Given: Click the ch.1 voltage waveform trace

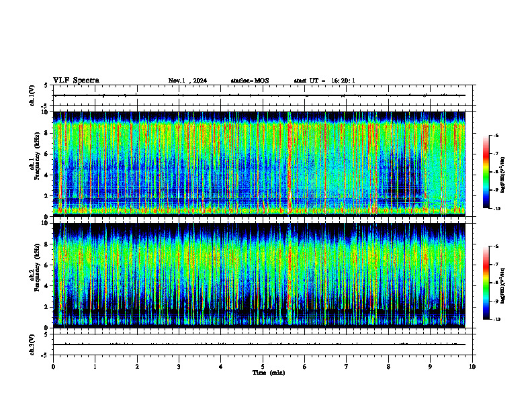Looking at the screenshot, I should click(x=259, y=95).
